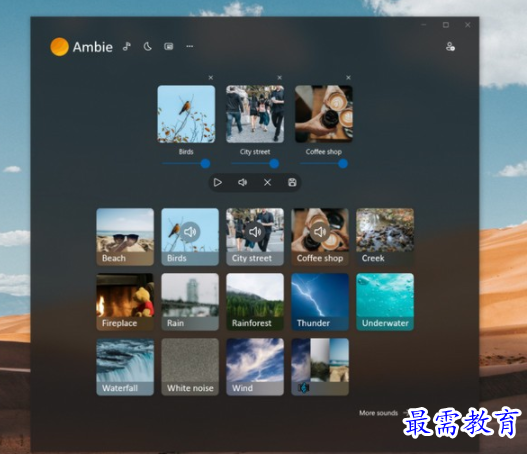The image size is (527, 454).
Task: Select the active Coffee shop thumbnail at top
Action: [324, 114]
